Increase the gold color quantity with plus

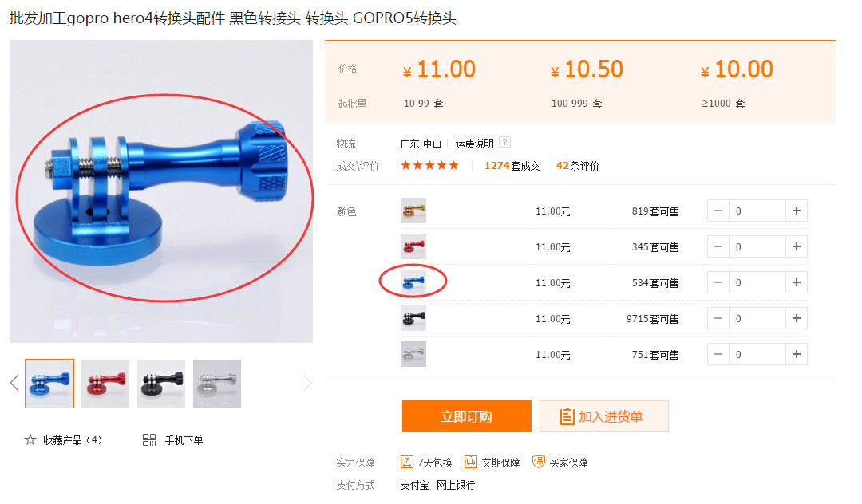tap(796, 211)
